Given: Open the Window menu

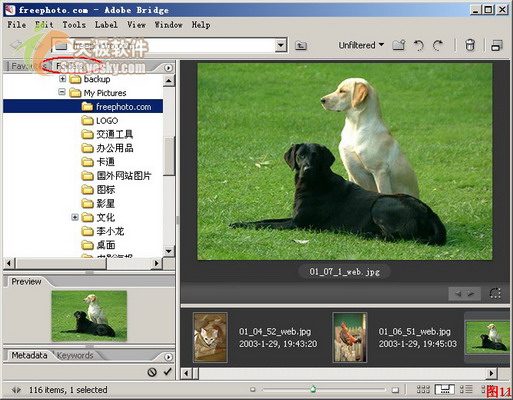Looking at the screenshot, I should [x=168, y=25].
